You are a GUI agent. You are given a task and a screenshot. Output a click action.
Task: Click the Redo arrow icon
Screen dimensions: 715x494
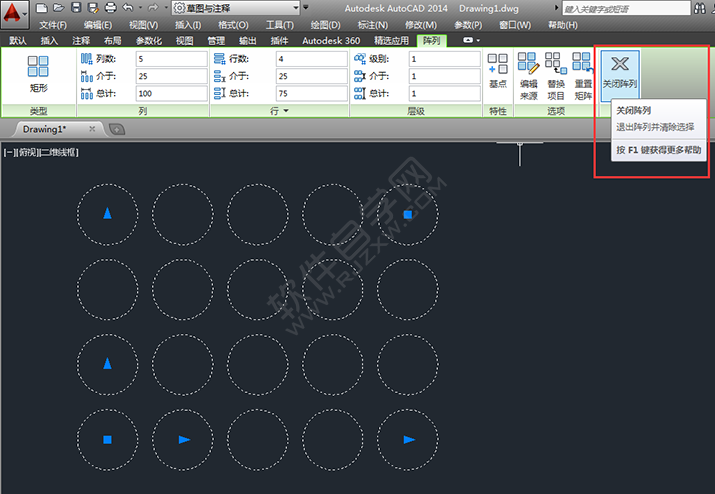pos(153,8)
